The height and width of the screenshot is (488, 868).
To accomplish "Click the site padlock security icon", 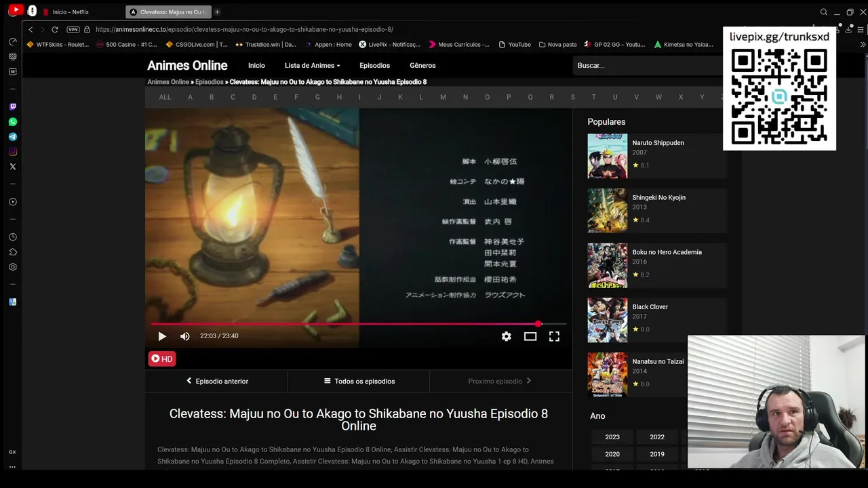I will pyautogui.click(x=87, y=29).
